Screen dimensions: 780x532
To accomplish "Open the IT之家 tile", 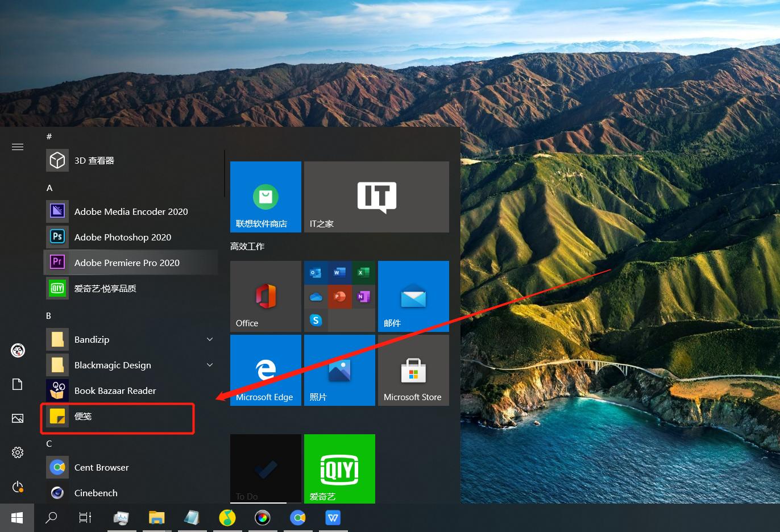I will 376,197.
